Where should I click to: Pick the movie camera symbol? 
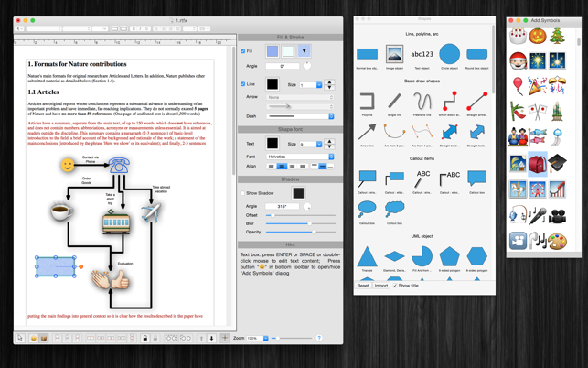557,216
